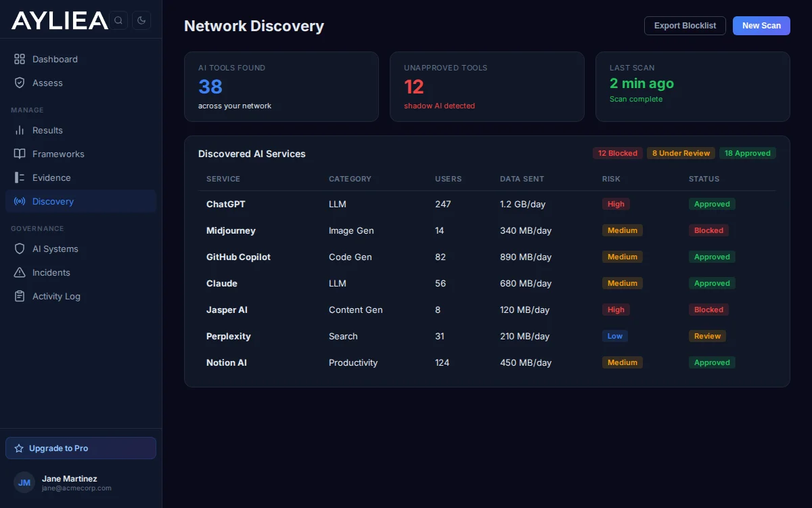Filter by the 12 Blocked badge
This screenshot has height=508, width=812.
click(x=617, y=153)
